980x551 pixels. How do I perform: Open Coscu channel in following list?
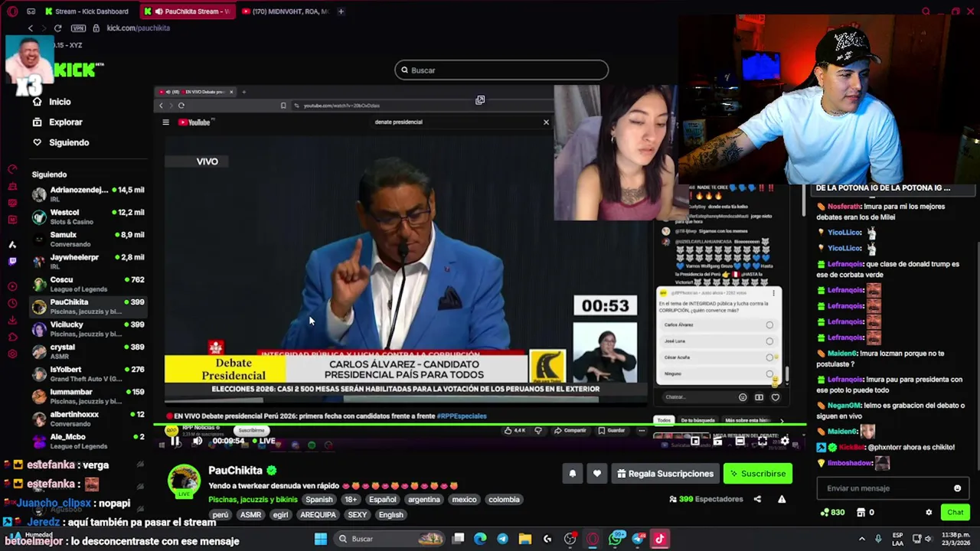88,284
